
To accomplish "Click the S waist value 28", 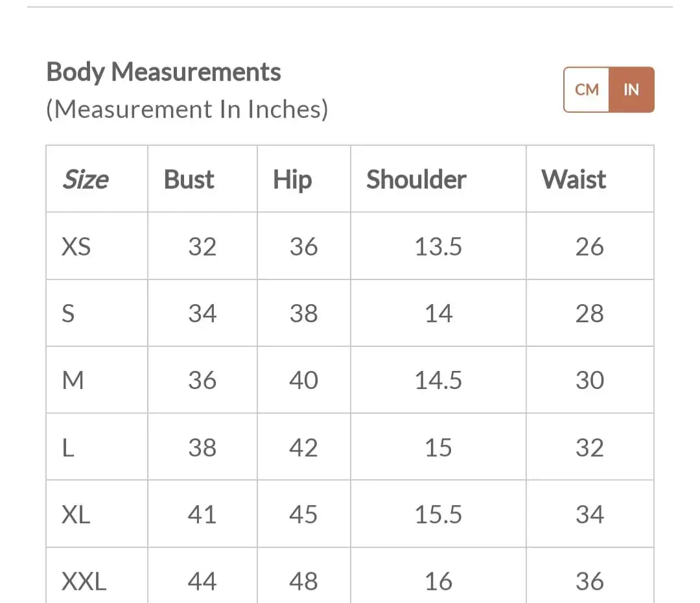I will pyautogui.click(x=590, y=314).
